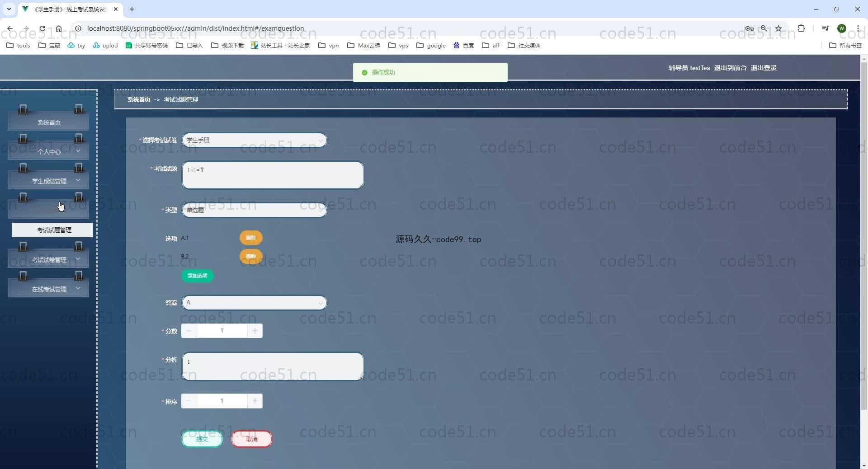This screenshot has width=868, height=469.
Task: Click 退出到前台 link in header
Action: [x=730, y=68]
